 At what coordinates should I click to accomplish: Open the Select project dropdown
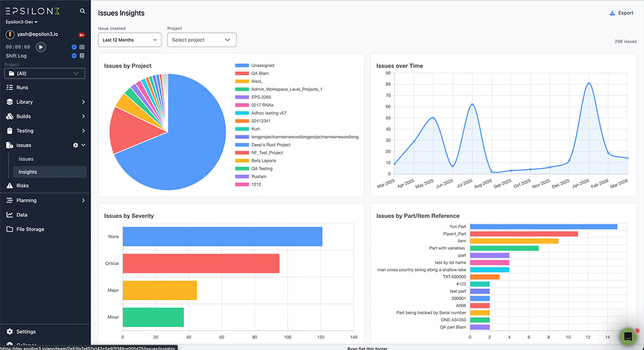pyautogui.click(x=202, y=40)
